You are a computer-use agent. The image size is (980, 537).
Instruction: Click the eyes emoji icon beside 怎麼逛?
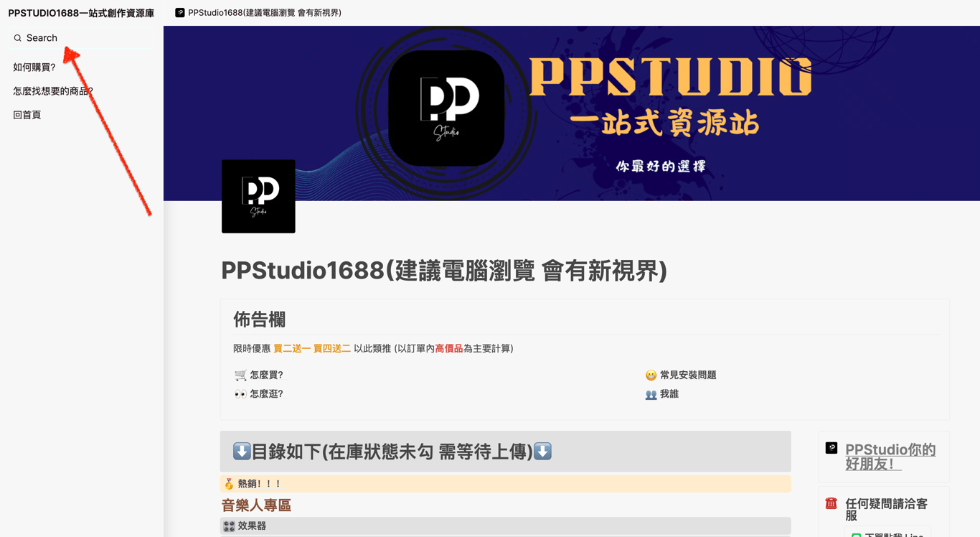240,394
